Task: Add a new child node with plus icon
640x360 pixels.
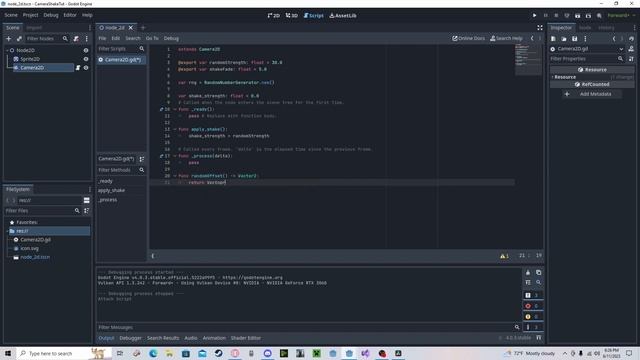Action: click(x=9, y=38)
